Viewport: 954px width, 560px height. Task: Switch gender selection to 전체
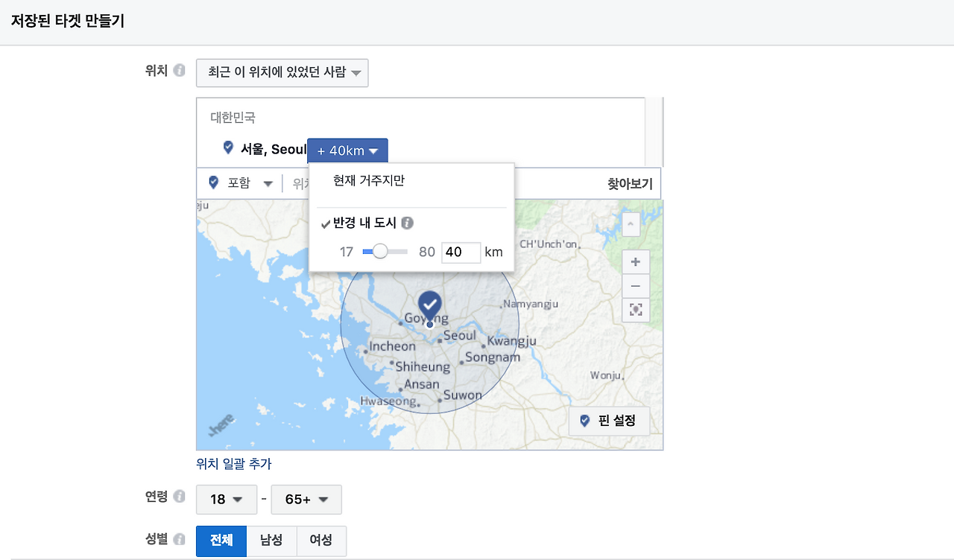(x=221, y=541)
